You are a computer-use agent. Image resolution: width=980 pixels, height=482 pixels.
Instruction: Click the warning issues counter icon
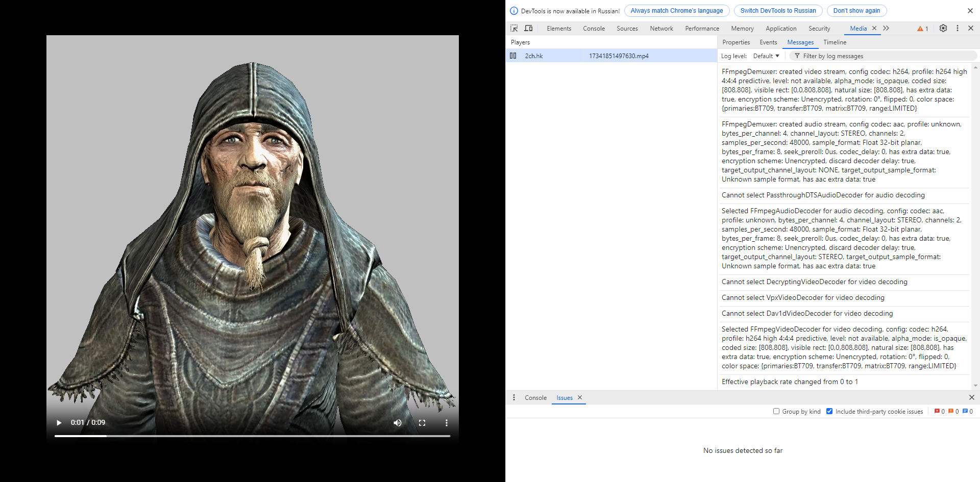[923, 29]
